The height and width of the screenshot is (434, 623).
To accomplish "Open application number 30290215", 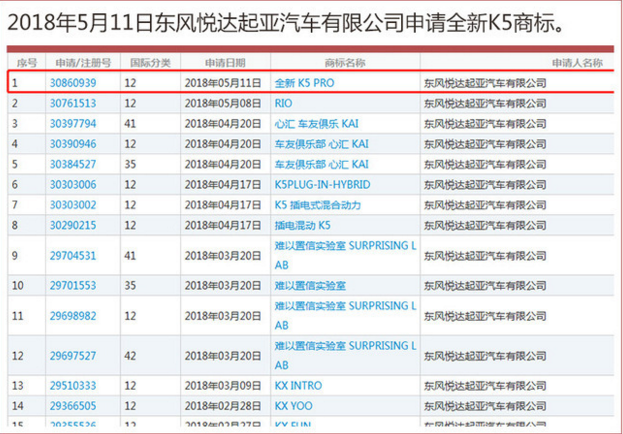I will pyautogui.click(x=73, y=225).
